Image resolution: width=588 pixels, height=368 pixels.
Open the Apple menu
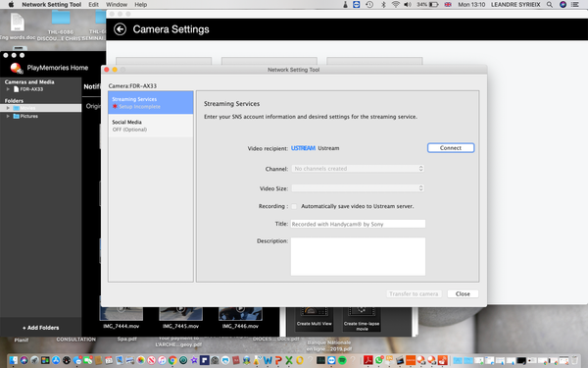click(11, 5)
